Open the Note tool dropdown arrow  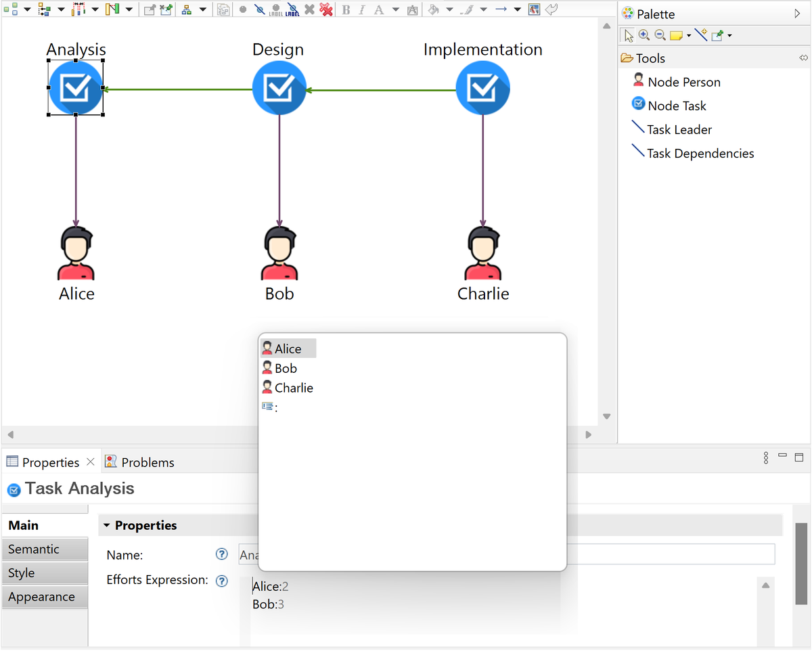tap(689, 36)
